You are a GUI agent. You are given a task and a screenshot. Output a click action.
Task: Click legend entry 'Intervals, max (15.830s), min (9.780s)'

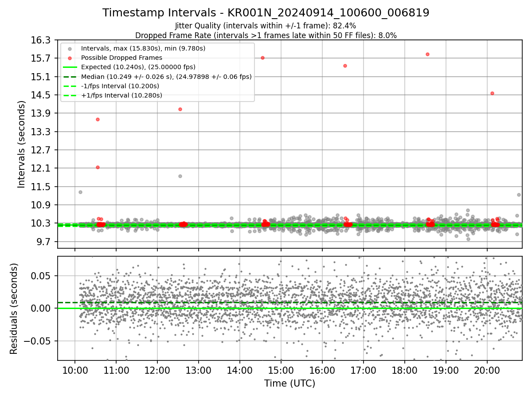tap(143, 48)
